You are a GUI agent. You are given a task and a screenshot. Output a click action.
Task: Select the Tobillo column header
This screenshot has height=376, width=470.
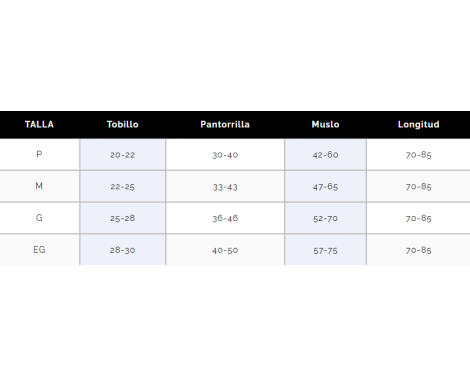coord(123,125)
